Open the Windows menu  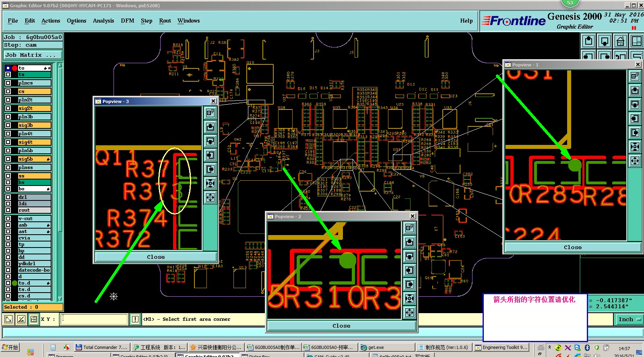coord(189,21)
